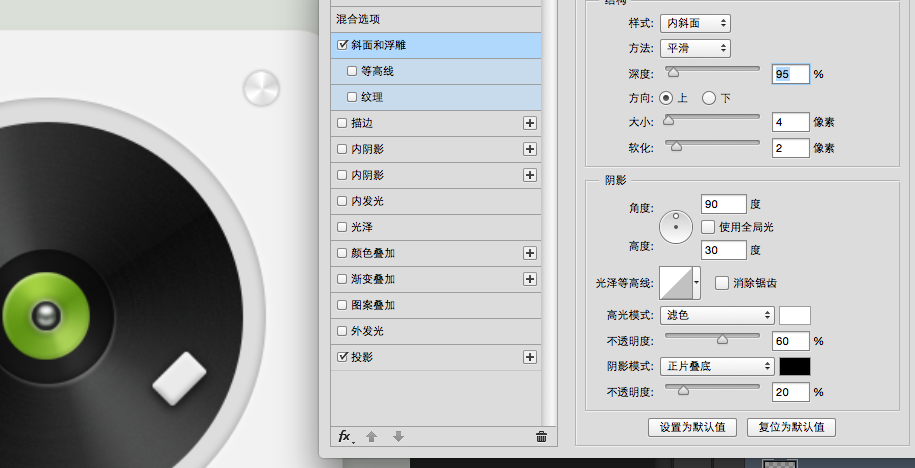Open the 高光模式 dropdown showing 滤色
Viewport: 915px width, 468px height.
click(717, 315)
